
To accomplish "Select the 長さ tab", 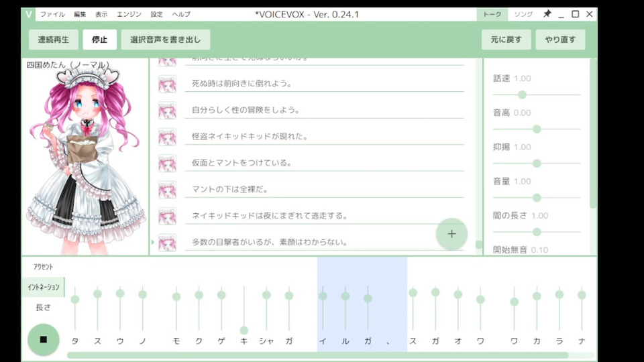I will click(x=44, y=307).
